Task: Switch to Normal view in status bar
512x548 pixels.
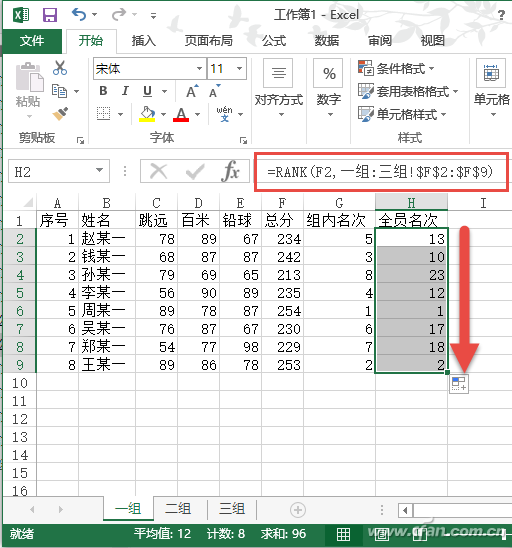Action: 343,534
